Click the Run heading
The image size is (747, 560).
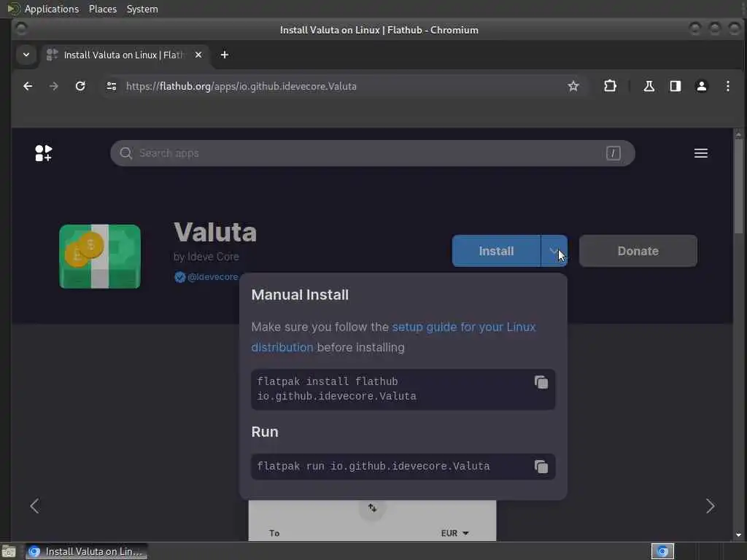pos(265,432)
